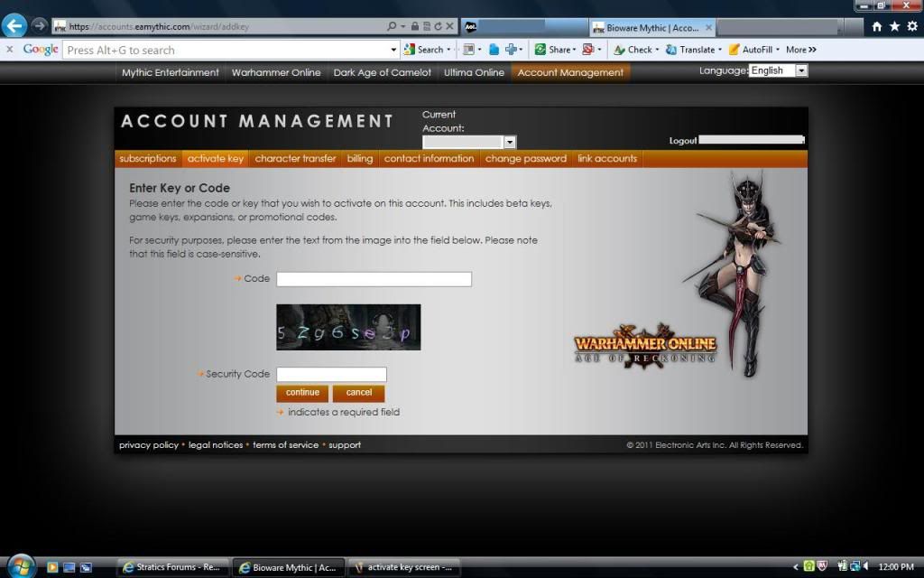Select the contact information tab
The image size is (924, 578).
[429, 159]
